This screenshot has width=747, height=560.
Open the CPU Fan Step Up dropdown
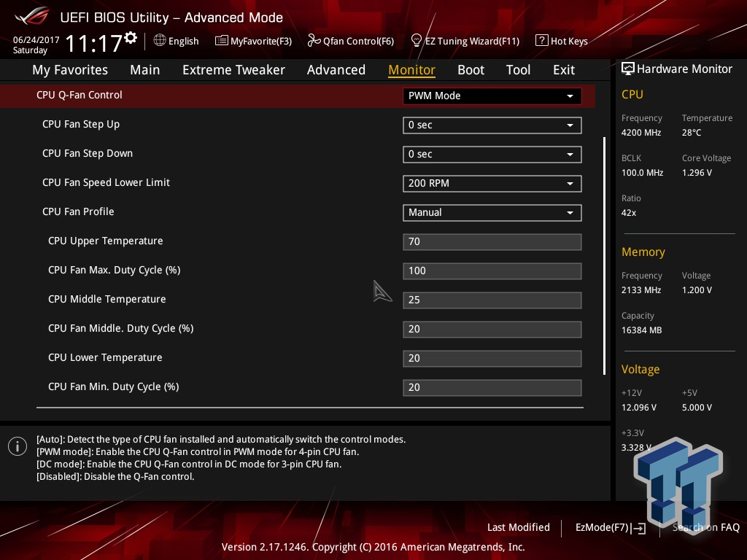click(x=492, y=125)
